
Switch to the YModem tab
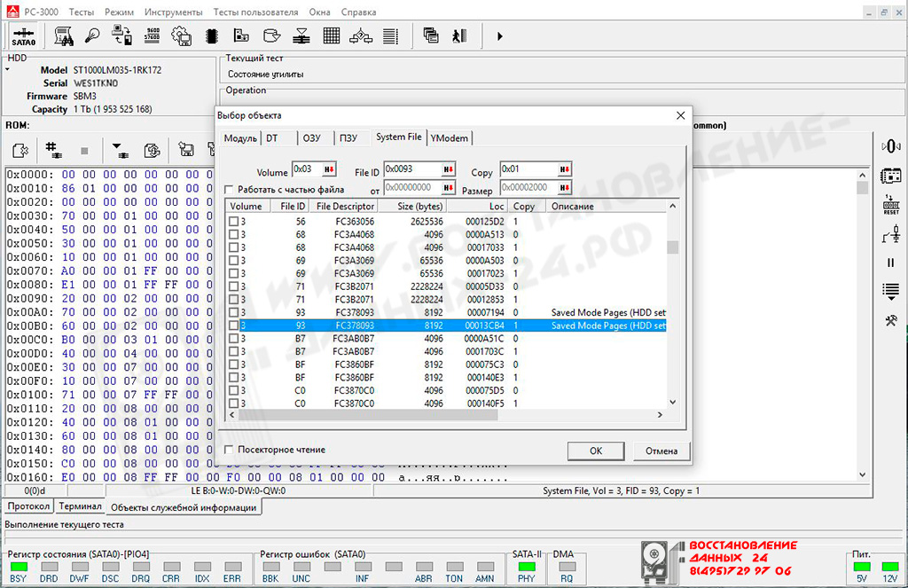tap(450, 137)
